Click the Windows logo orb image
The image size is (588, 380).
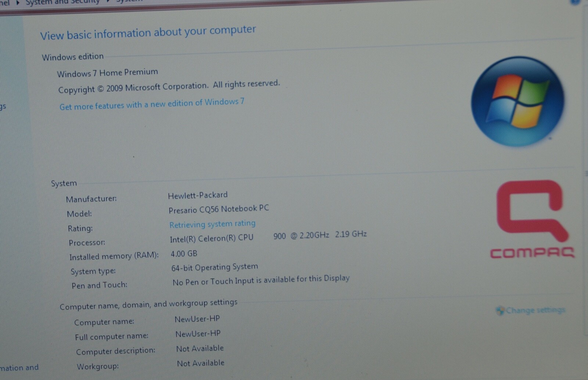(518, 101)
